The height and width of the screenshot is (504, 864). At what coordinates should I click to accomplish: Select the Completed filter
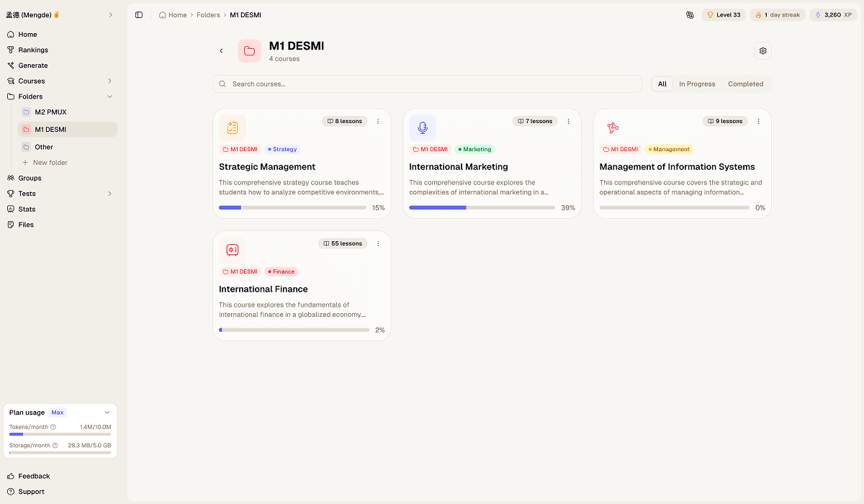[x=745, y=84]
